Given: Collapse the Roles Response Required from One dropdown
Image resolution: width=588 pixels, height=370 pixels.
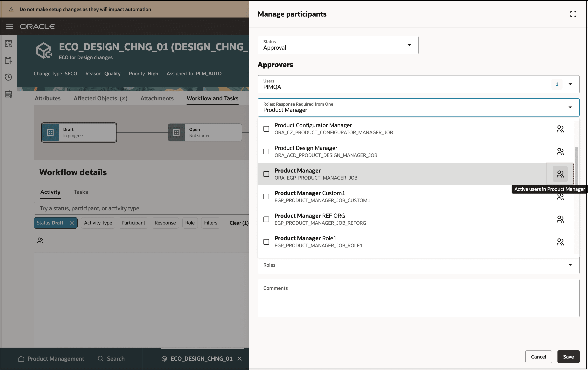Looking at the screenshot, I should click(x=570, y=107).
